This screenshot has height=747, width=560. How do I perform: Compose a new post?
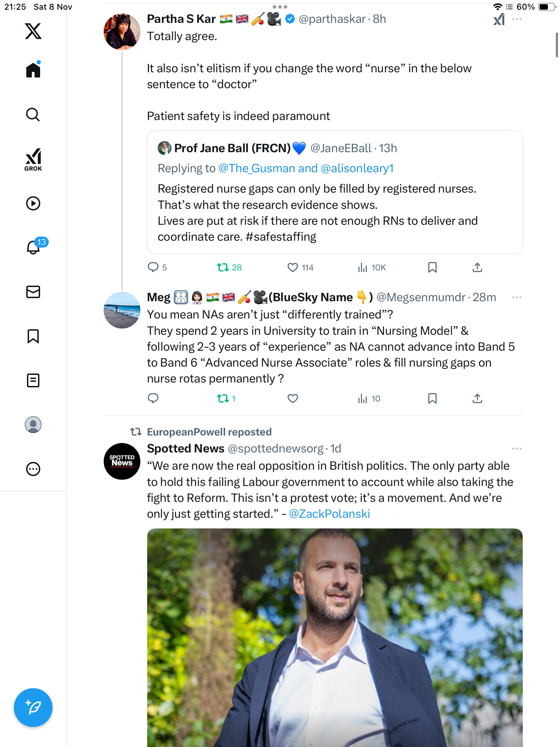click(33, 707)
